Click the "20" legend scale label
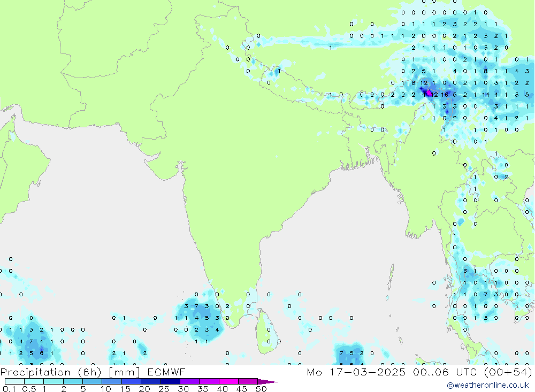535x392 pixels. click(x=144, y=389)
